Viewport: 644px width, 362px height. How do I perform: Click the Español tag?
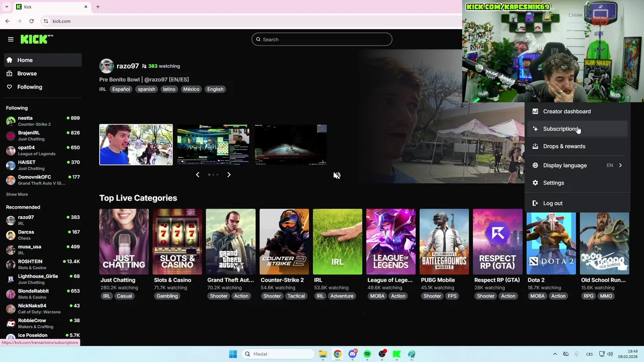click(121, 89)
